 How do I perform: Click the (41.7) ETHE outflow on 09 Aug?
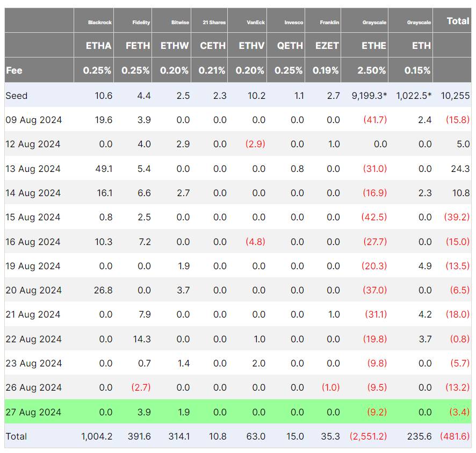click(x=375, y=120)
